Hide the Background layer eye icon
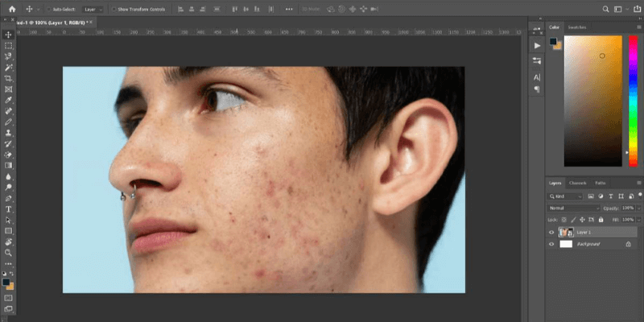Image resolution: width=644 pixels, height=322 pixels. click(x=551, y=243)
